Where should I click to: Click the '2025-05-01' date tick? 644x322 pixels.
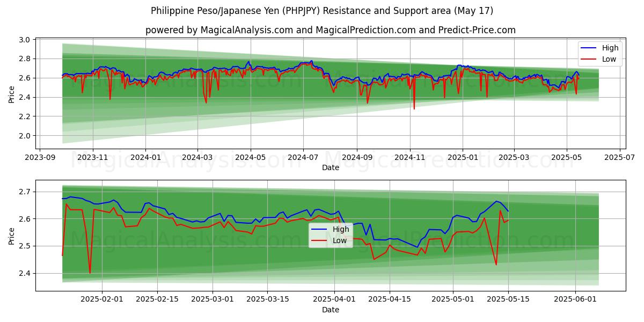453,299
